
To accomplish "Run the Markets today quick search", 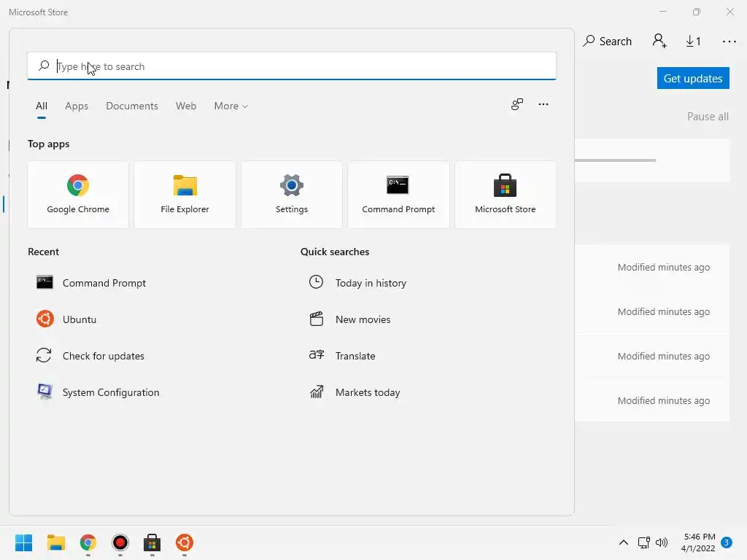I will coord(355,392).
